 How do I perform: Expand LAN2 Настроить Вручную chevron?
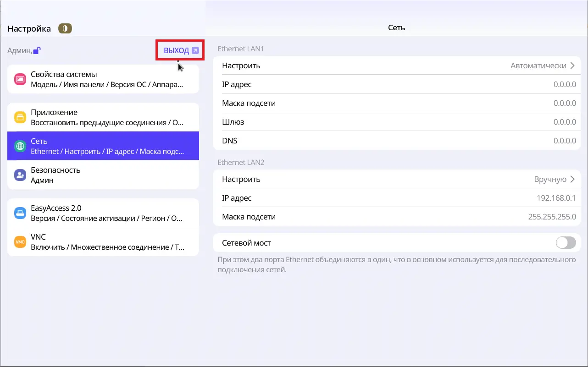click(x=572, y=179)
